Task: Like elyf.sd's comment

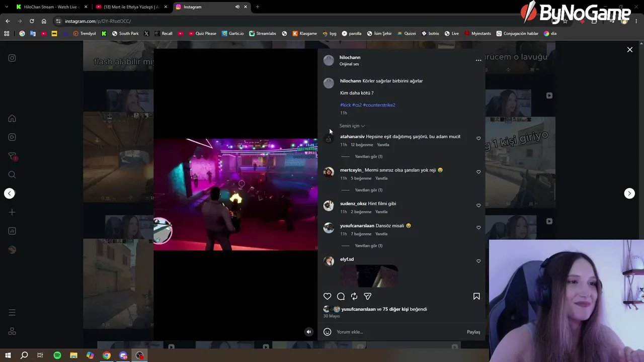Action: [x=478, y=261]
